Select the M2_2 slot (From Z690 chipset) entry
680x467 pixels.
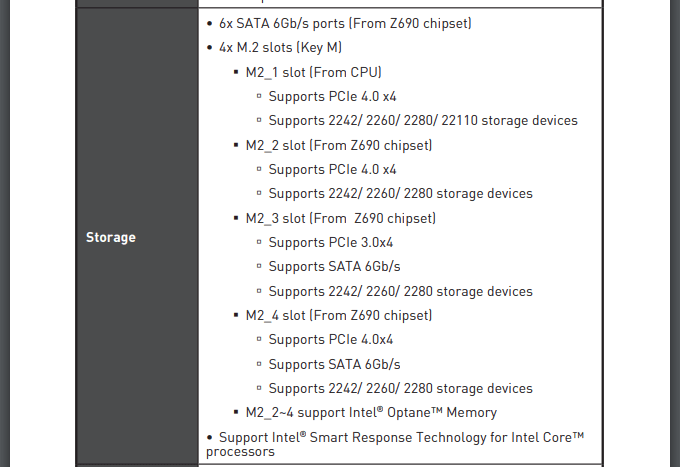(x=339, y=145)
